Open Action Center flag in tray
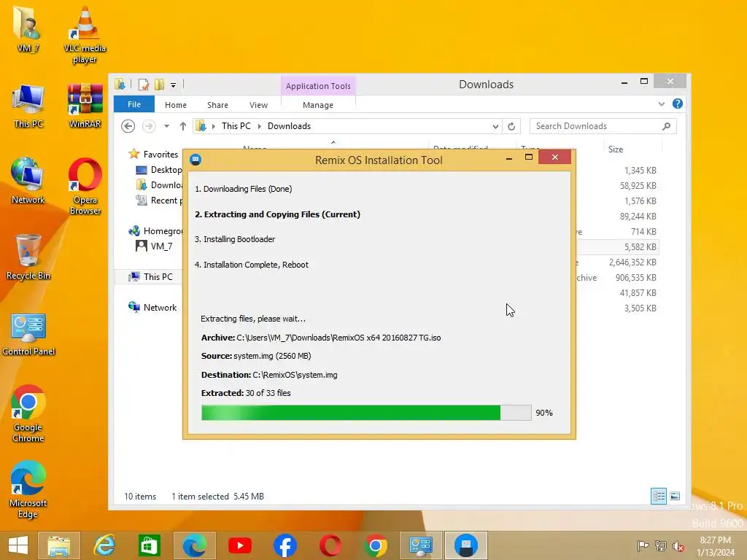The image size is (747, 560). click(x=643, y=545)
